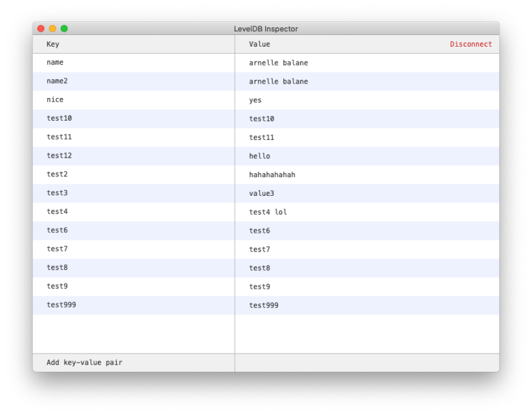Select the key cell 'test6'
This screenshot has height=415, width=532.
(x=134, y=230)
